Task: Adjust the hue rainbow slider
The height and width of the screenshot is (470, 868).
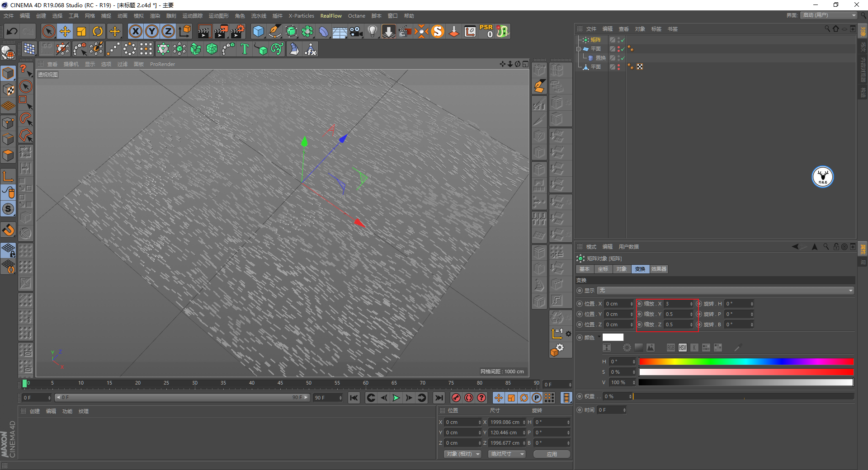Action: pos(746,362)
